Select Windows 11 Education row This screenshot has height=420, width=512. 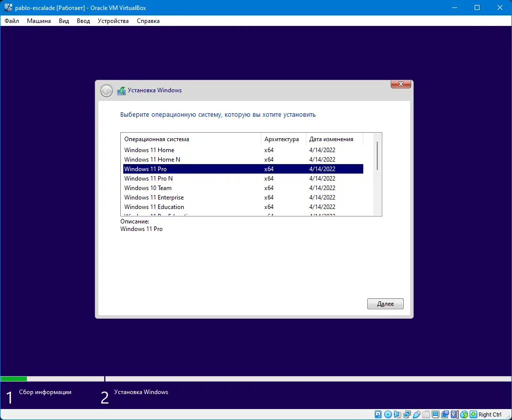tap(243, 207)
